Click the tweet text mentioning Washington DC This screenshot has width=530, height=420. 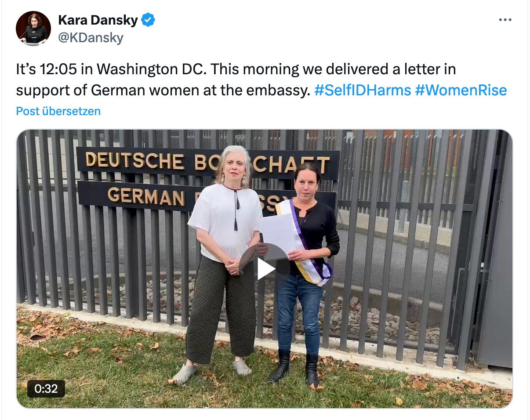tap(236, 69)
